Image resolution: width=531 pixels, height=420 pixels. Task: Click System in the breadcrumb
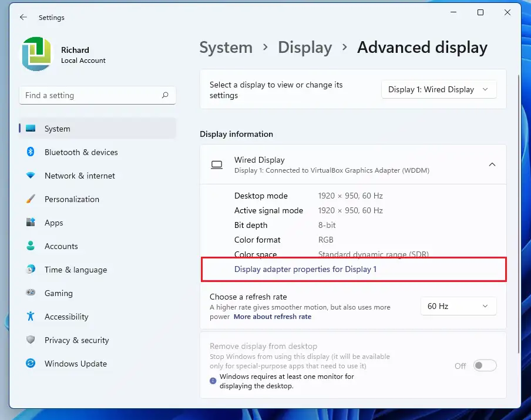(226, 48)
